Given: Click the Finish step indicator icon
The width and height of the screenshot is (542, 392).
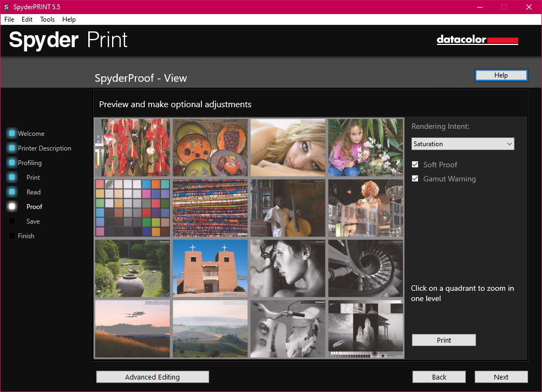Looking at the screenshot, I should tap(12, 236).
